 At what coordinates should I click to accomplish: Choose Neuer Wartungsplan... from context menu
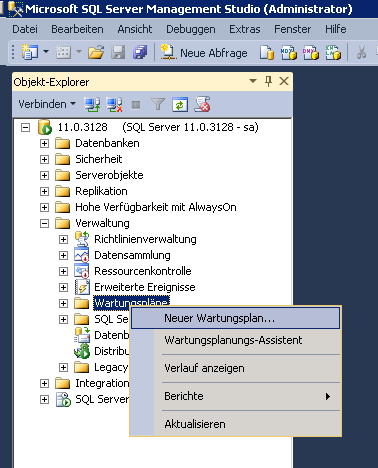(235, 318)
